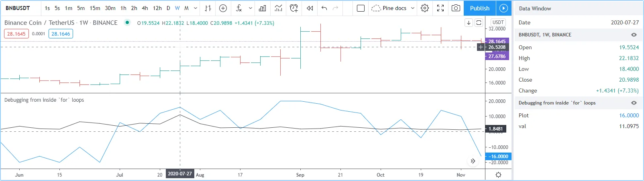The width and height of the screenshot is (644, 181).
Task: Toggle visibility of Debugging indicator in Data Window
Action: (634, 103)
